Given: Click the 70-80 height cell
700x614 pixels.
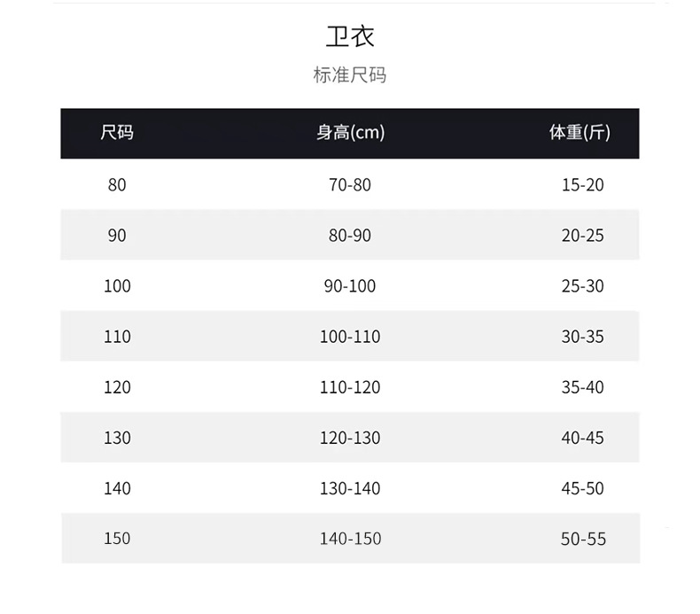Looking at the screenshot, I should (x=350, y=184).
